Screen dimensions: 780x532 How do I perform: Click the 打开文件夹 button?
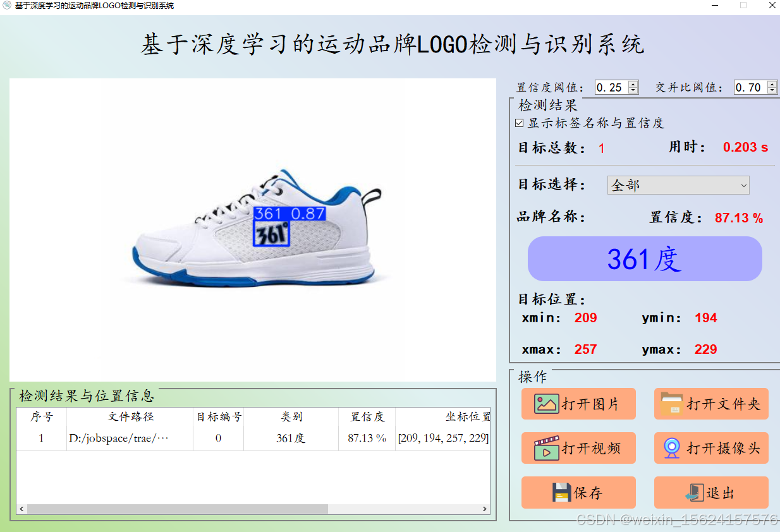click(711, 404)
